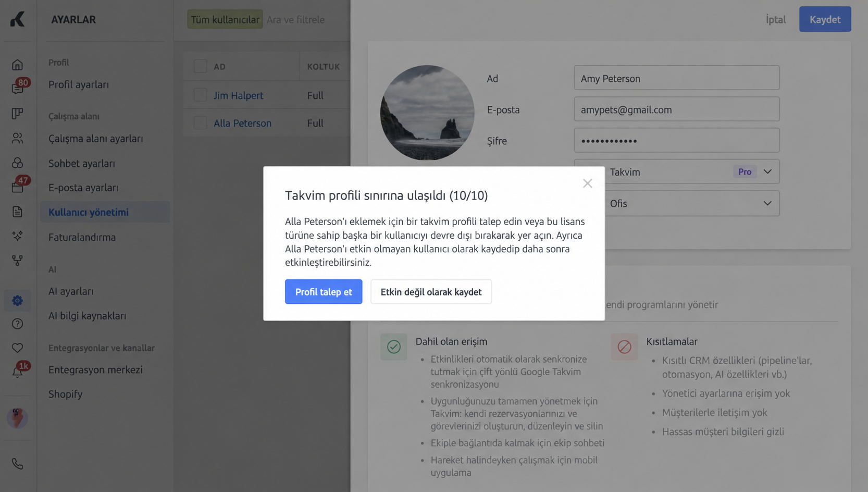Image resolution: width=868 pixels, height=492 pixels.
Task: Open the help question mark icon
Action: (x=17, y=324)
